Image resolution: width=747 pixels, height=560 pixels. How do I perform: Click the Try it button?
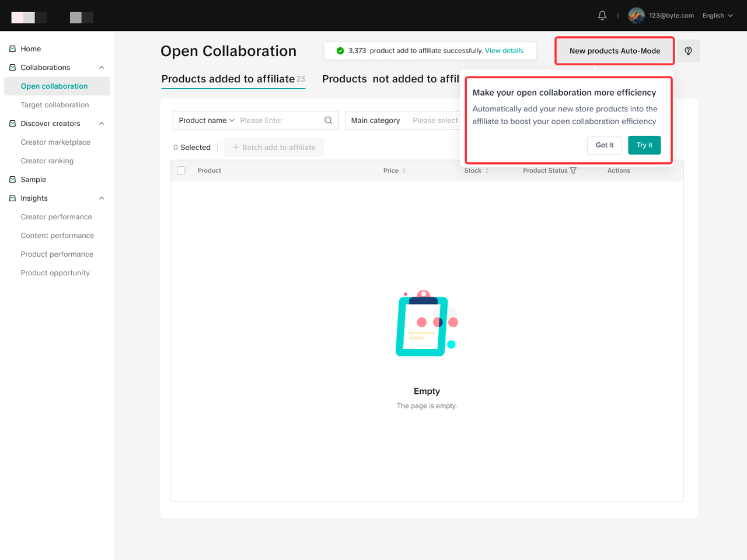coord(644,145)
